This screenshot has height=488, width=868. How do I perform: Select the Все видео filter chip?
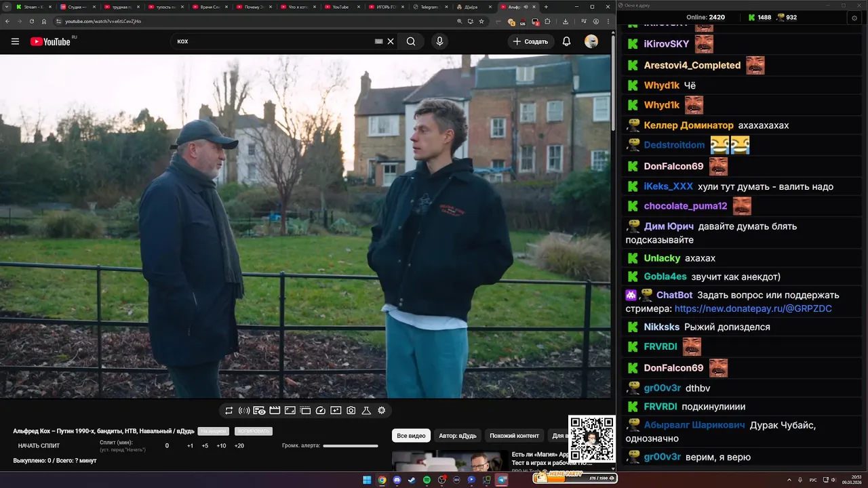coord(411,436)
